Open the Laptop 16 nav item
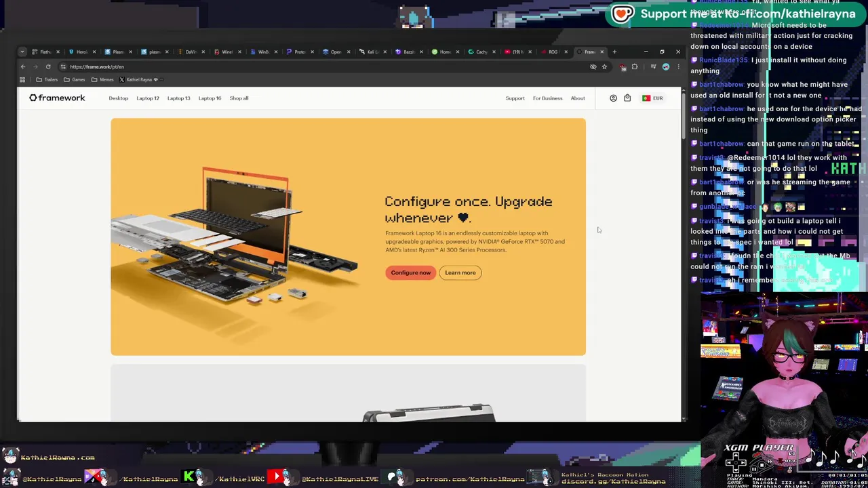 tap(210, 98)
